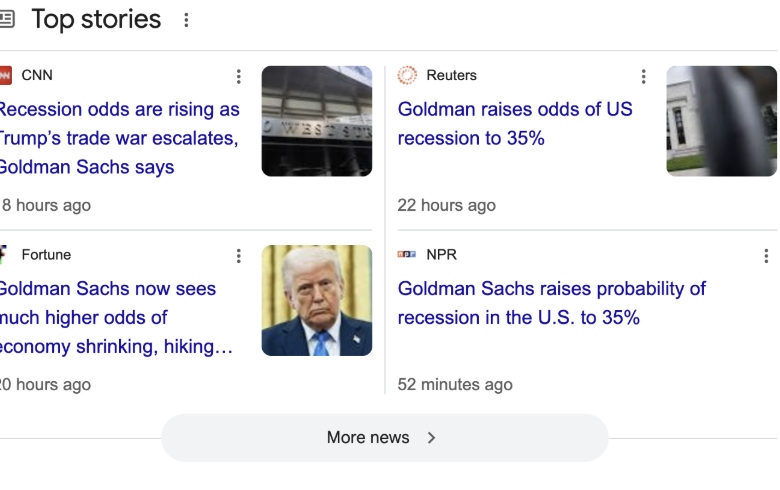Click the NPR logo icon
Viewport: 780px width, 490px height.
406,254
